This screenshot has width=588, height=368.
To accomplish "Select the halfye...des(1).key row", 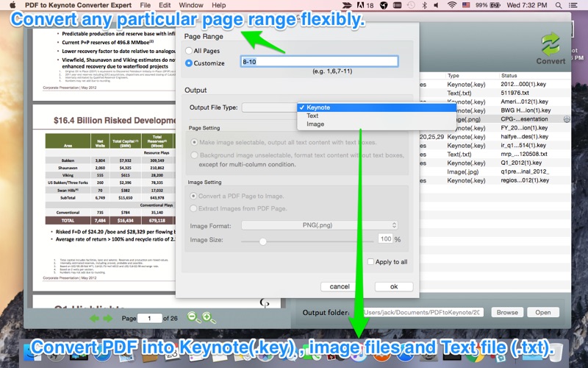I will (x=495, y=137).
